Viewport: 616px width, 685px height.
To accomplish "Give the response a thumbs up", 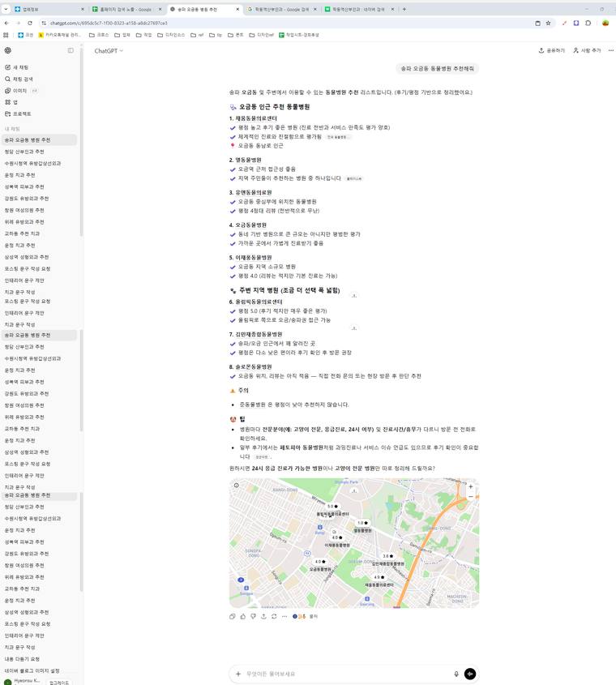I will 243,616.
